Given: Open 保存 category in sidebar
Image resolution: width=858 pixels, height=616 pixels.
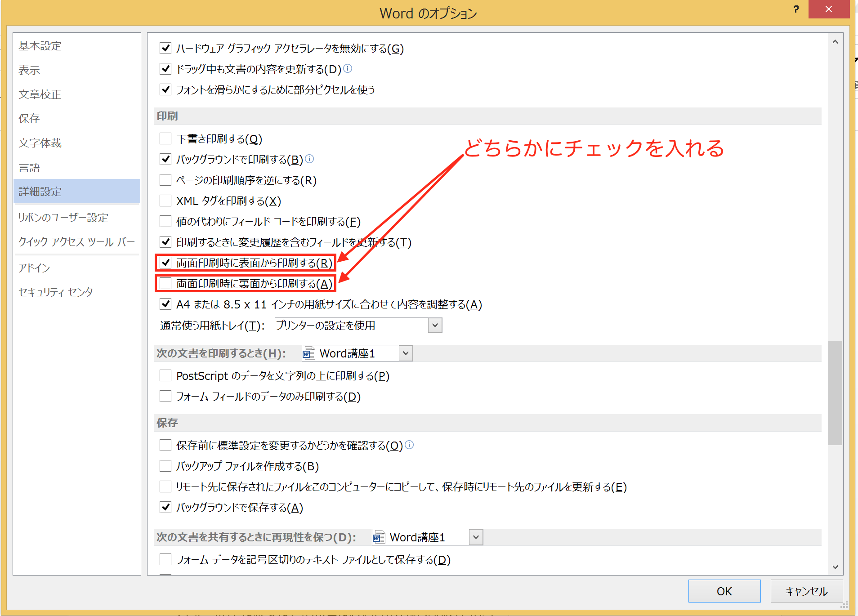Looking at the screenshot, I should click(77, 118).
